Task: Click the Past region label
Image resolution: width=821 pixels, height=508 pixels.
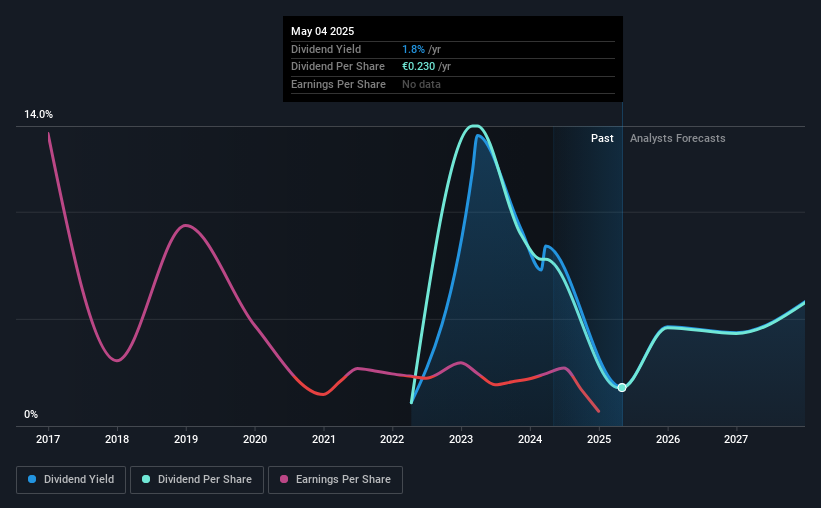Action: 602,138
